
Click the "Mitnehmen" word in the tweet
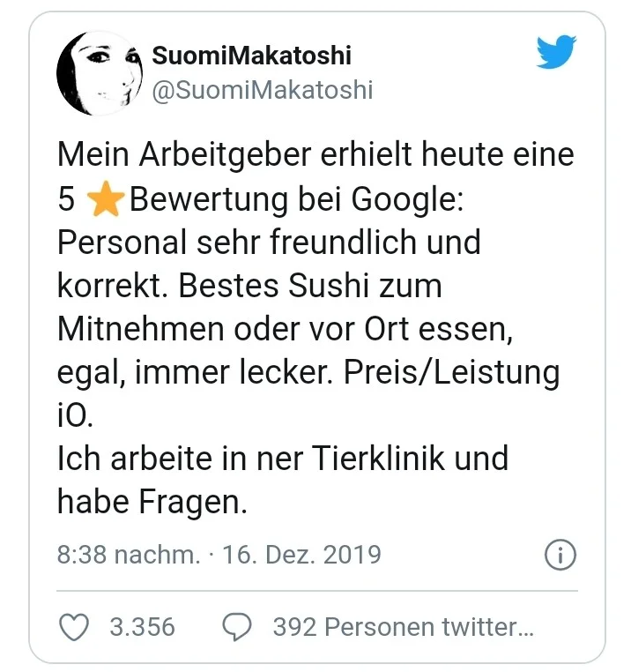point(138,330)
